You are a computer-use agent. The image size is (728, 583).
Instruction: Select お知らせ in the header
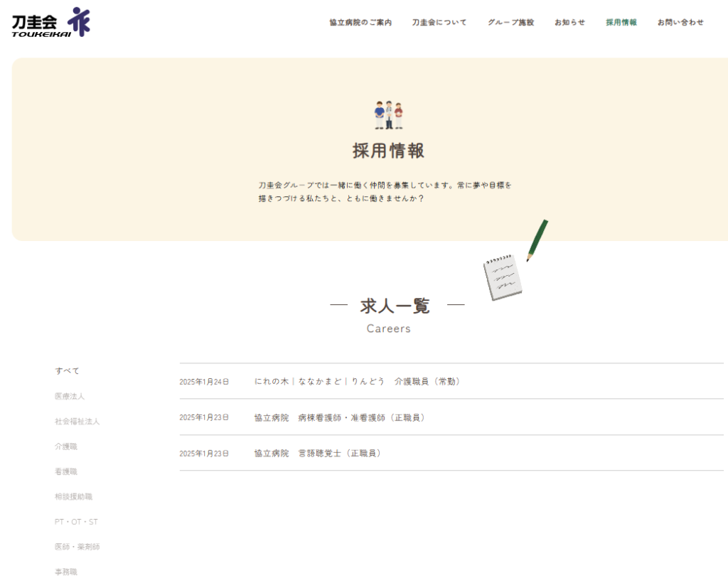569,23
